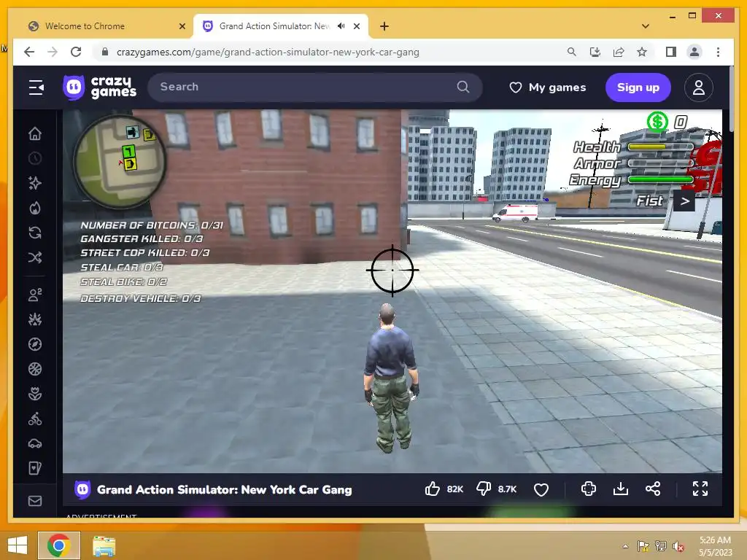The image size is (747, 560).
Task: Open the Card games sidebar icon
Action: point(35,469)
